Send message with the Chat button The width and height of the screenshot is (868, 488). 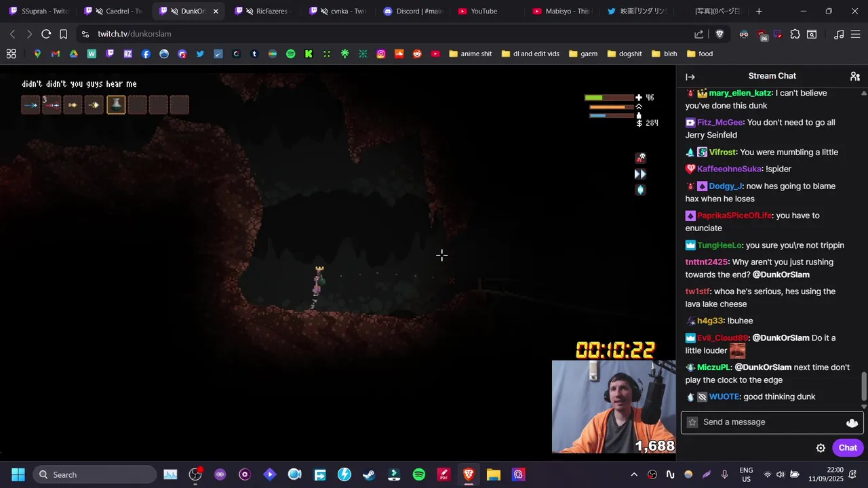coord(848,448)
